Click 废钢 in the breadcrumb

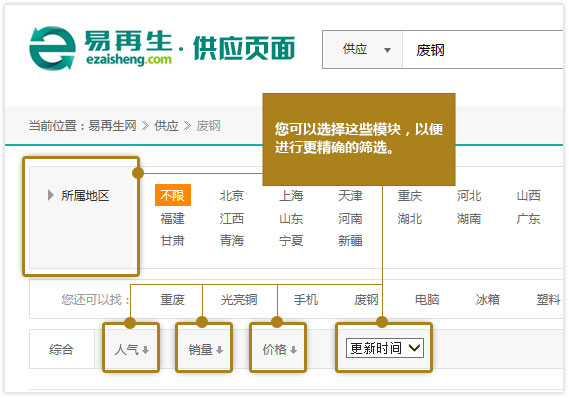tap(208, 126)
